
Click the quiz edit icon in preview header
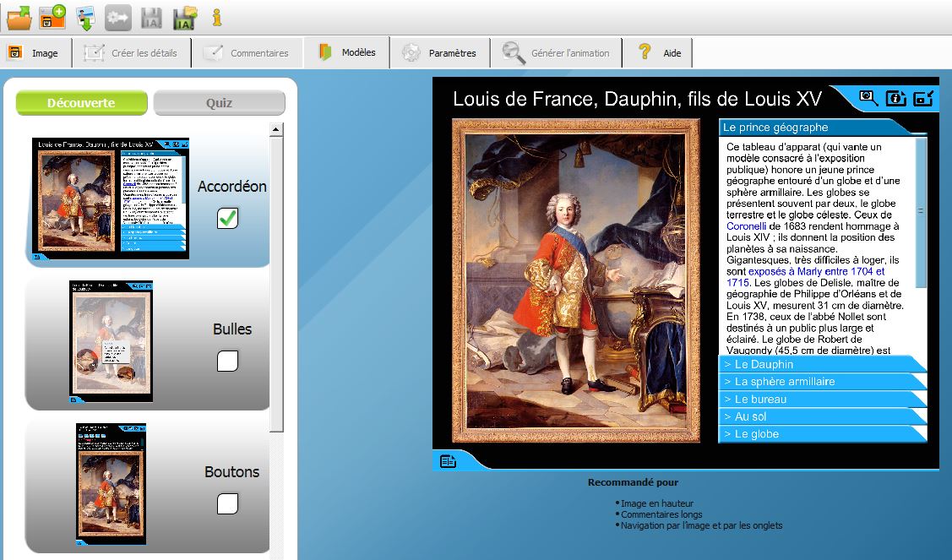pos(922,98)
